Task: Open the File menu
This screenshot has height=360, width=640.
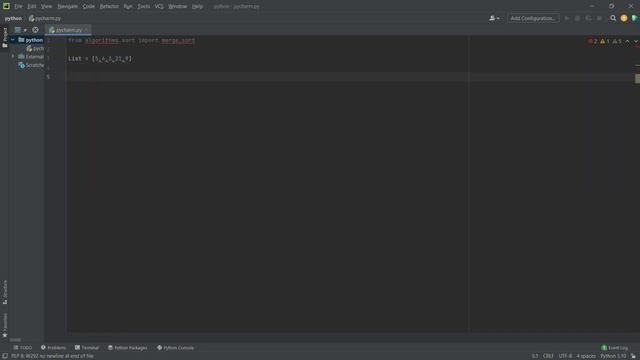Action: click(x=18, y=7)
